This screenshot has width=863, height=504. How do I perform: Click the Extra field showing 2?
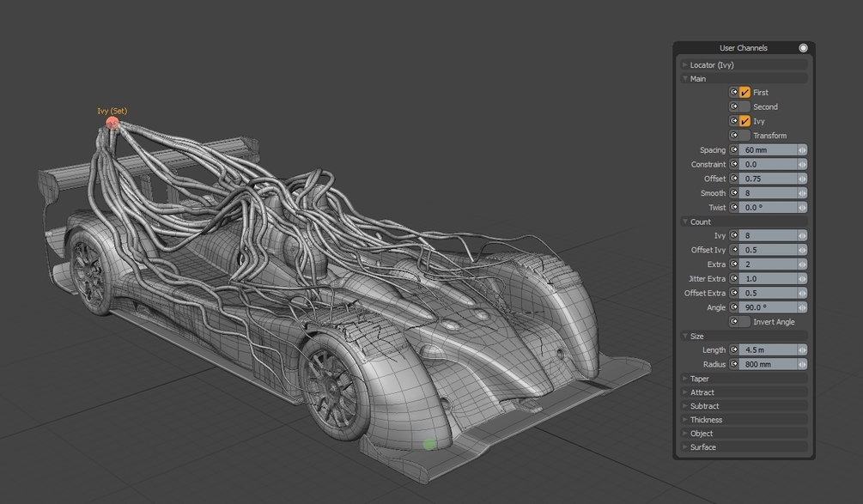point(768,264)
